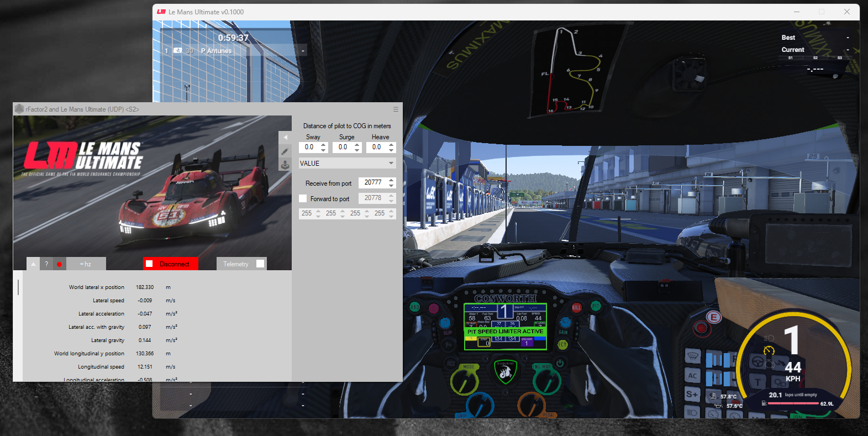Click the rFactor2 plugin cube icon

tap(19, 109)
